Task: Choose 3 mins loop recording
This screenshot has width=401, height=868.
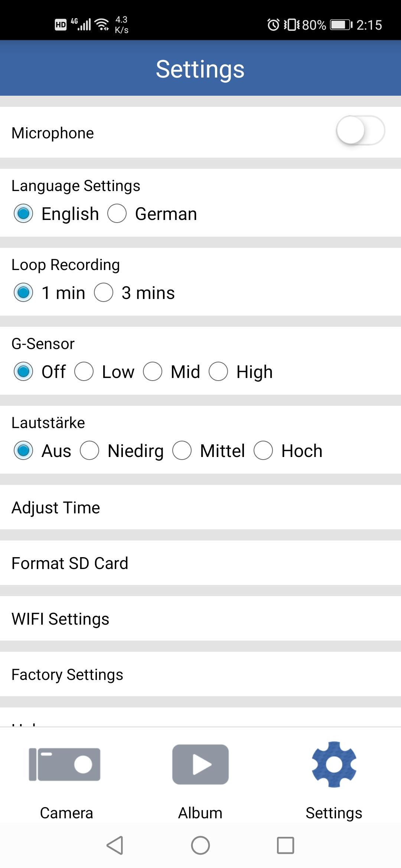Action: [x=104, y=293]
